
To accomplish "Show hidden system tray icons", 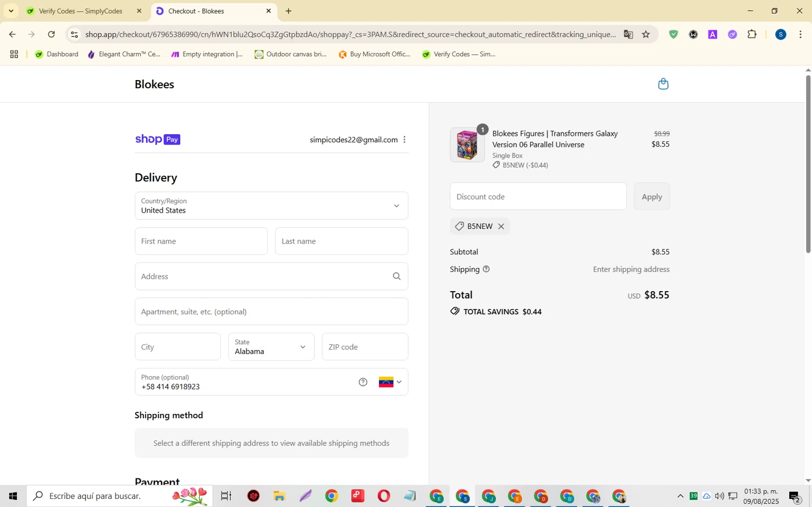I will tap(680, 496).
